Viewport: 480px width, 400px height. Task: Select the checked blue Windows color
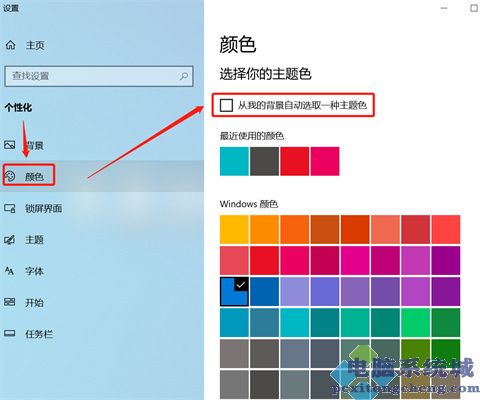(234, 292)
